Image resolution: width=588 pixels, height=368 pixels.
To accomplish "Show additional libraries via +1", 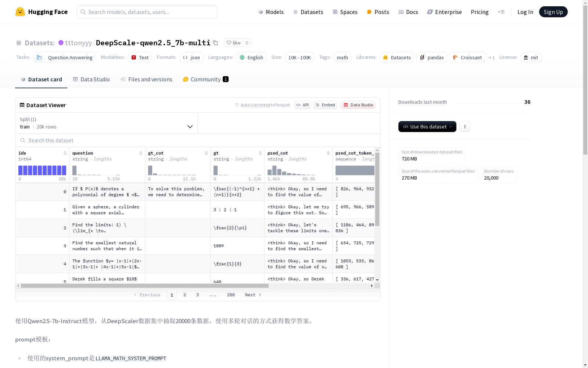I will [492, 58].
